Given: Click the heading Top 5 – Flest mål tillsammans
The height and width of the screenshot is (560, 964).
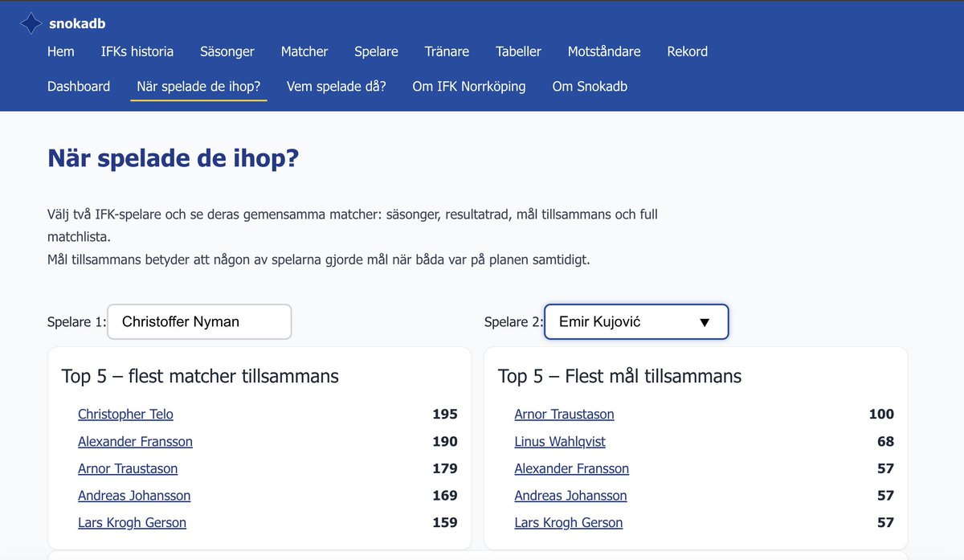Looking at the screenshot, I should pos(619,376).
